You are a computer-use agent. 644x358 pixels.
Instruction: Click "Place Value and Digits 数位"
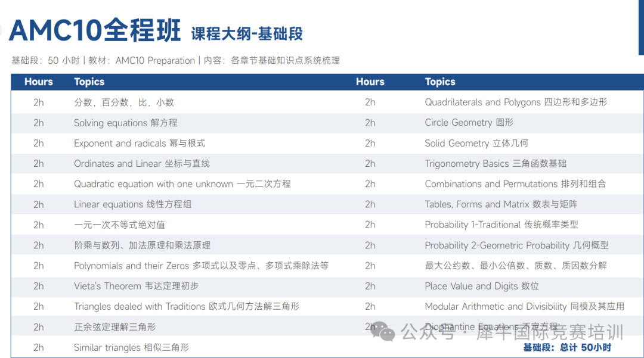[482, 286]
